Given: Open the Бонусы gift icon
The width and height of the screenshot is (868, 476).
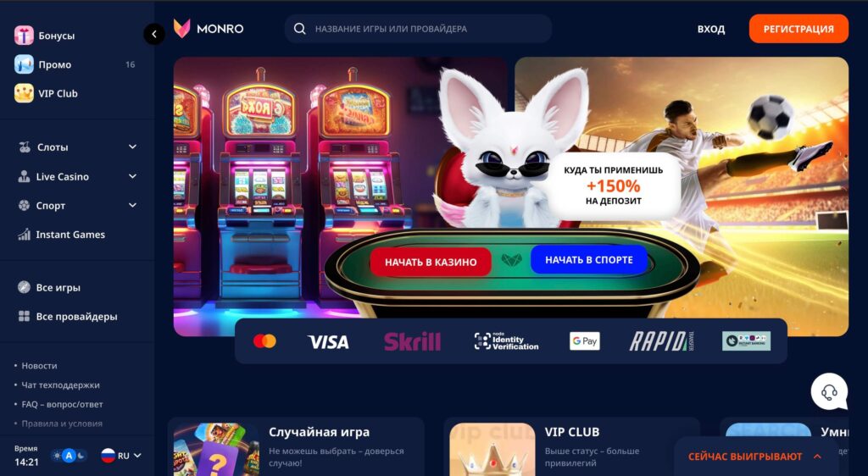Looking at the screenshot, I should [x=24, y=36].
